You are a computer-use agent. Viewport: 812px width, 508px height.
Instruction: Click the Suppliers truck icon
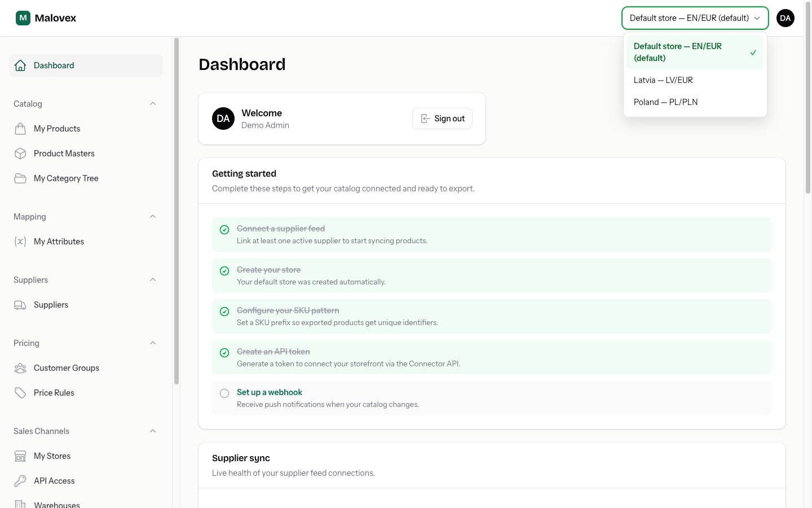pos(20,305)
